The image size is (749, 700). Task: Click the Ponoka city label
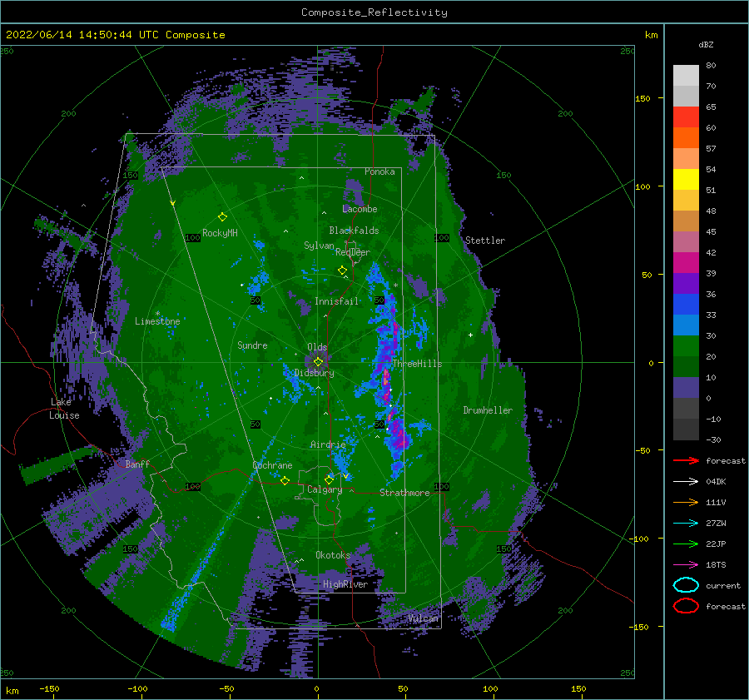[379, 171]
